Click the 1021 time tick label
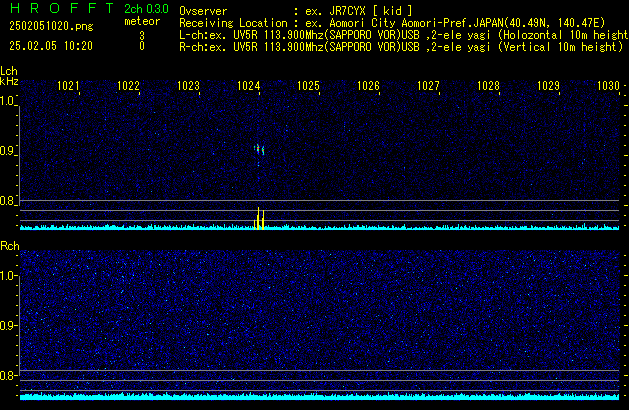629x410 pixels. pos(68,86)
